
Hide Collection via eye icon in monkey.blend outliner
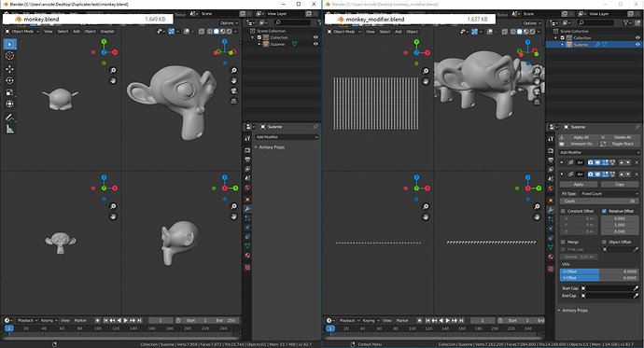pyautogui.click(x=315, y=37)
